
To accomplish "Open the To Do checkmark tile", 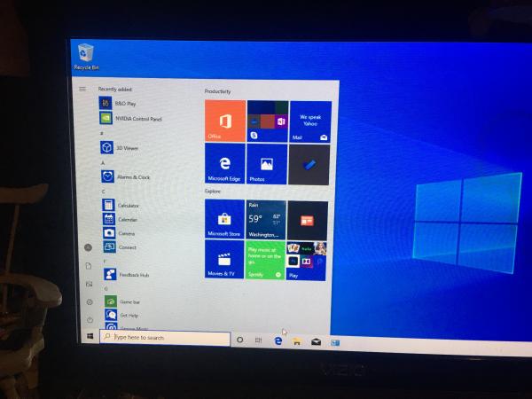I will coord(309,165).
